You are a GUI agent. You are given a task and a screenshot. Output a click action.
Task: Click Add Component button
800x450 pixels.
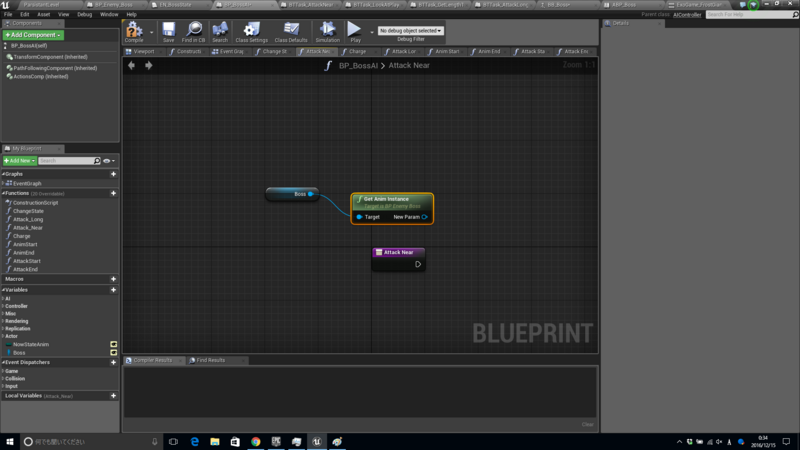[33, 35]
